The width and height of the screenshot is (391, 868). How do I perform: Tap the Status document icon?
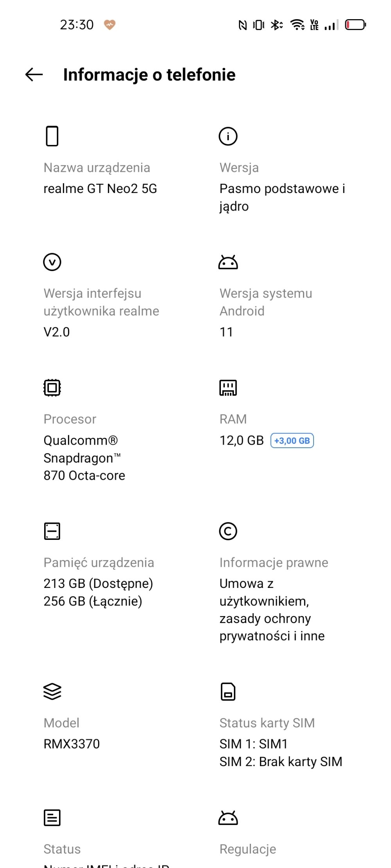pos(52,818)
